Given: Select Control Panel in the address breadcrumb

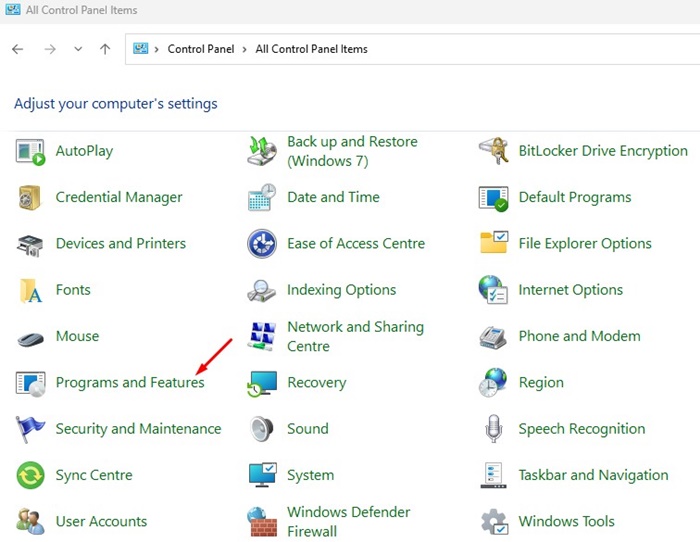Looking at the screenshot, I should 200,49.
